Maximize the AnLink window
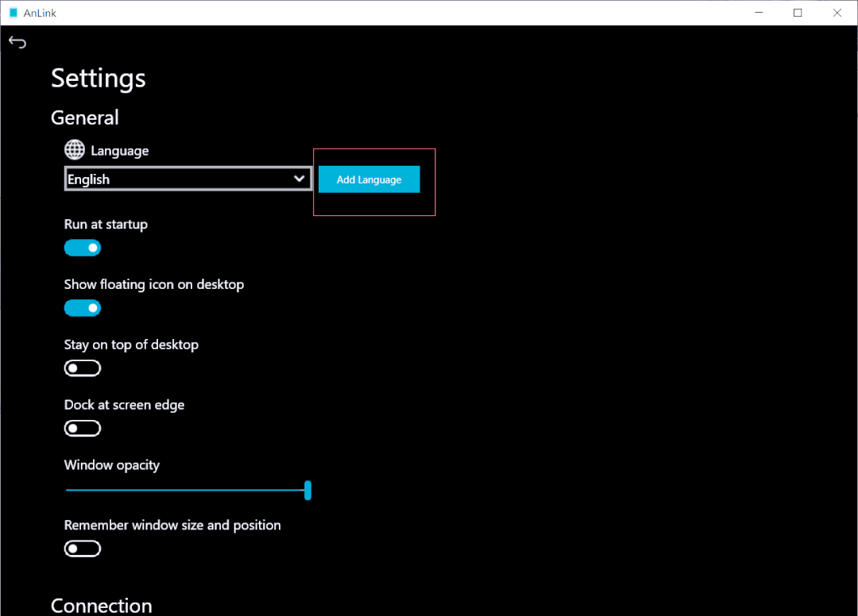The width and height of the screenshot is (858, 616). click(798, 13)
